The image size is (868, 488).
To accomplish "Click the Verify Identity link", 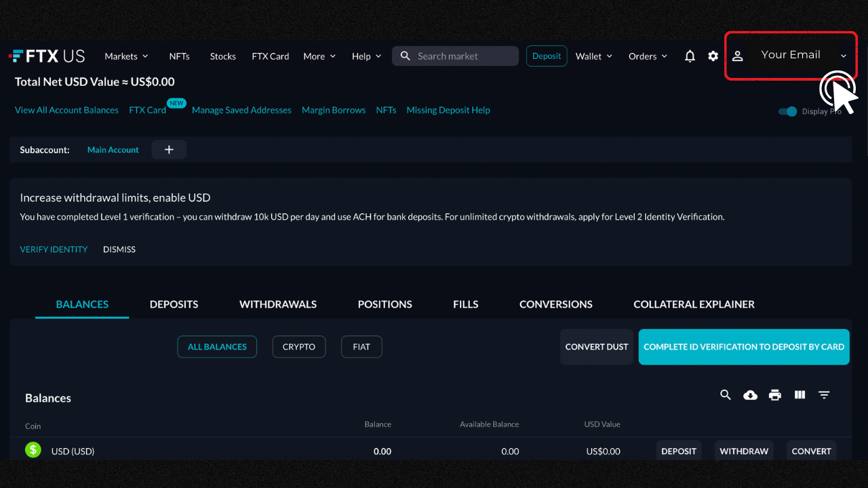I will pos(54,249).
